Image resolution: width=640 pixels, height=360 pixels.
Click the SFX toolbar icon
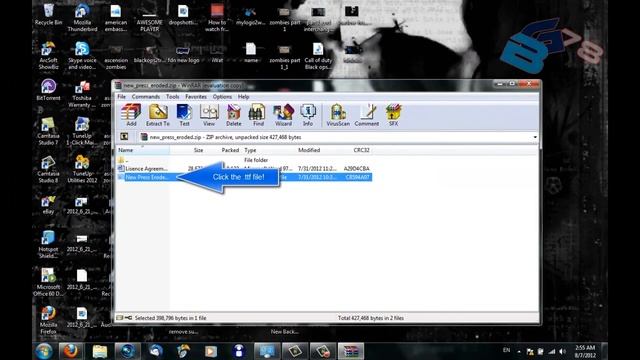[393, 115]
